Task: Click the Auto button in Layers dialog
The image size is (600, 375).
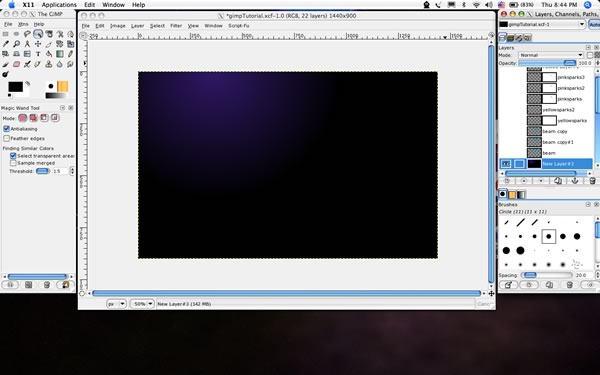Action: (x=594, y=24)
